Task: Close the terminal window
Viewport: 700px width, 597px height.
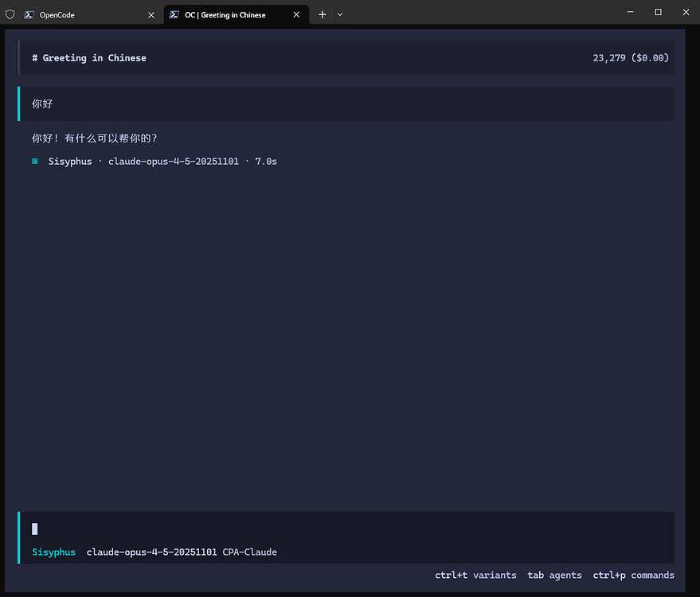Action: tap(686, 12)
